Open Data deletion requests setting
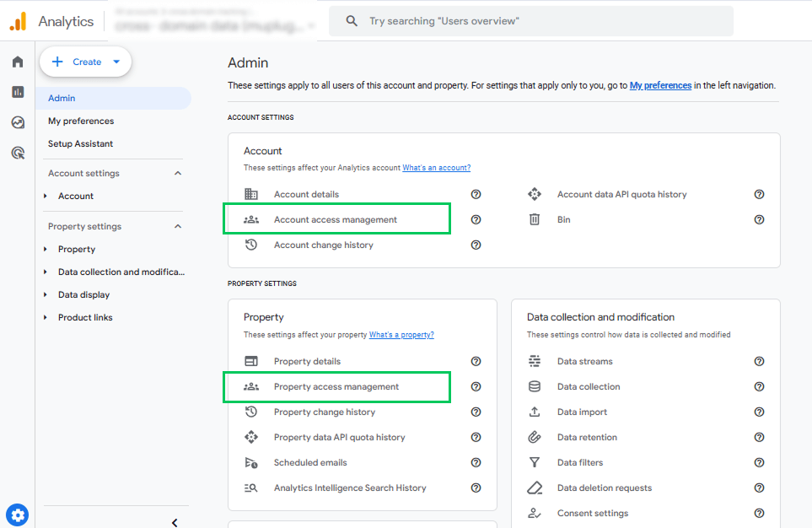This screenshot has height=528, width=812. pos(605,488)
